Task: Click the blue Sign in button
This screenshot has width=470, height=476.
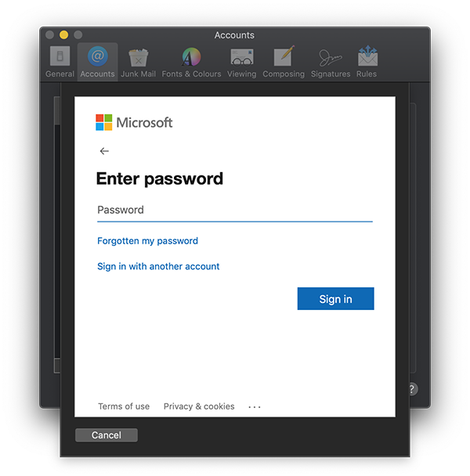Action: pos(336,299)
